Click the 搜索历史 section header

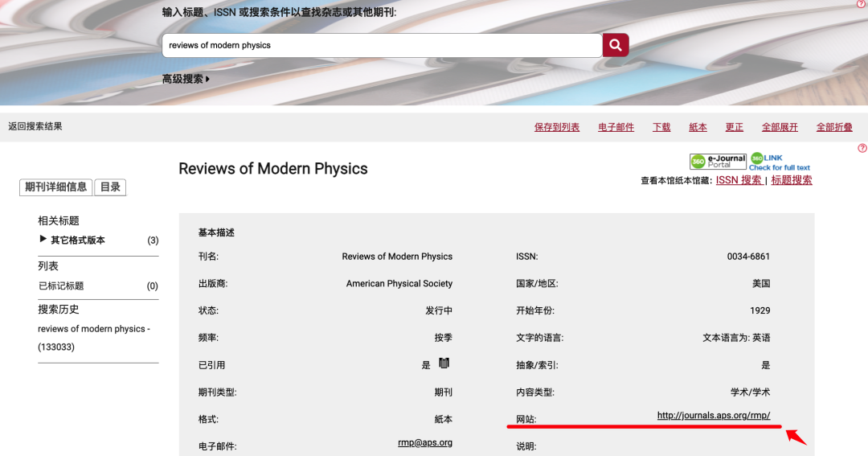(x=59, y=309)
